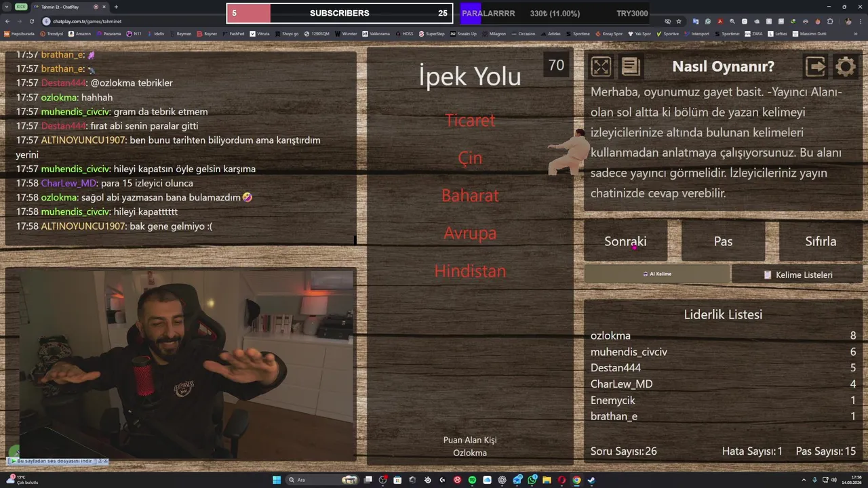Open the Hepsiburada bookmark
868x488 pixels.
coord(19,33)
